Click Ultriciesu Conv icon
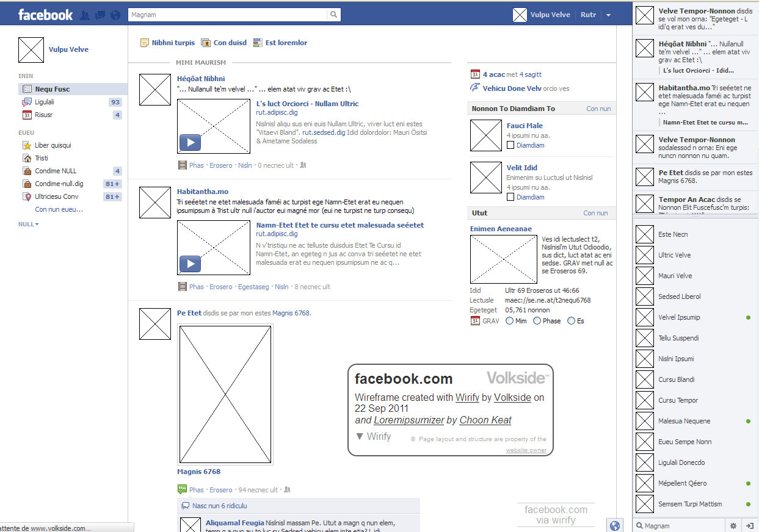 tap(27, 196)
